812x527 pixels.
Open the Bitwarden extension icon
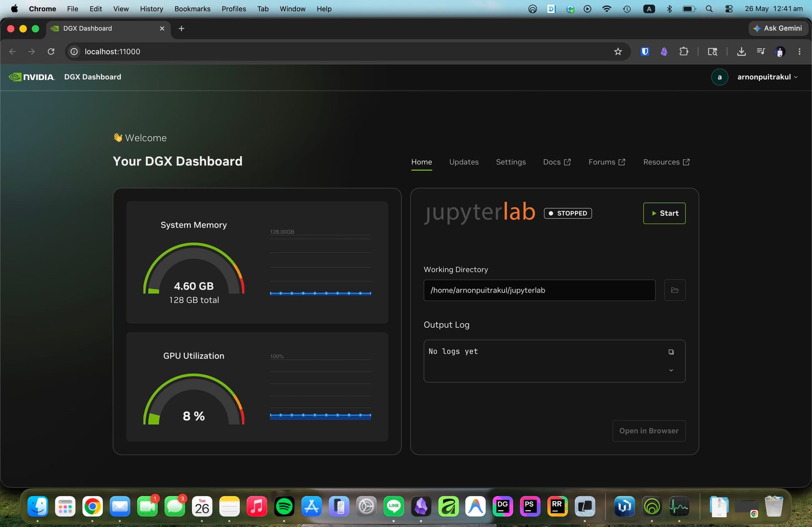pos(645,52)
